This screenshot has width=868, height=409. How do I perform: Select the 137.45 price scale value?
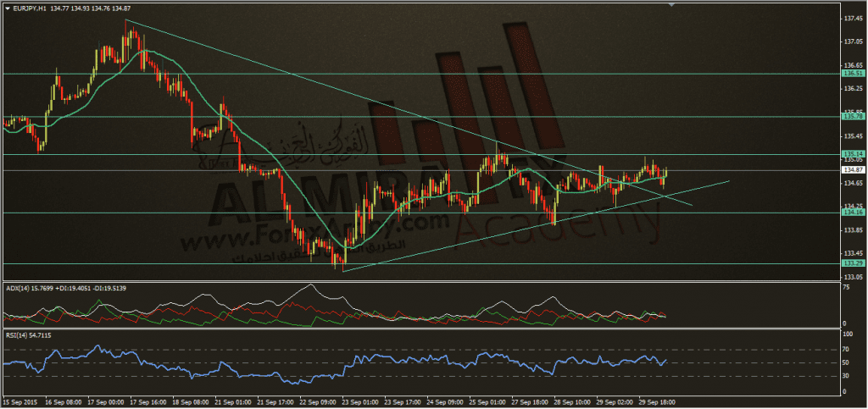tap(853, 19)
